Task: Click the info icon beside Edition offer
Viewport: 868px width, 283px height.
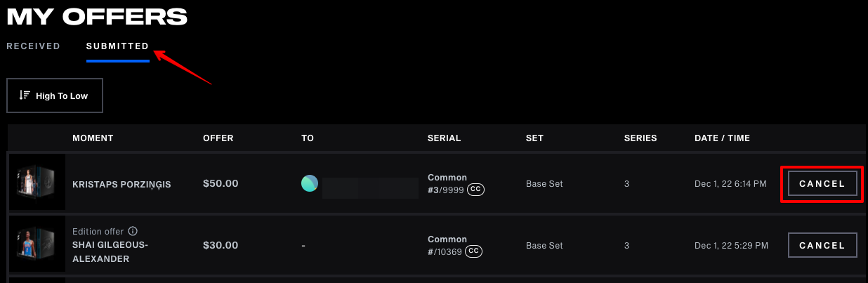Action: 133,231
